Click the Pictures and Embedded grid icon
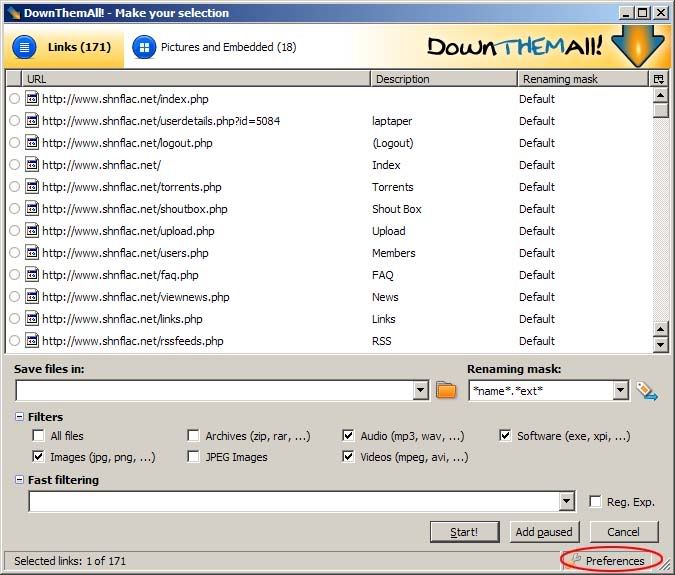The width and height of the screenshot is (675, 575). point(144,47)
